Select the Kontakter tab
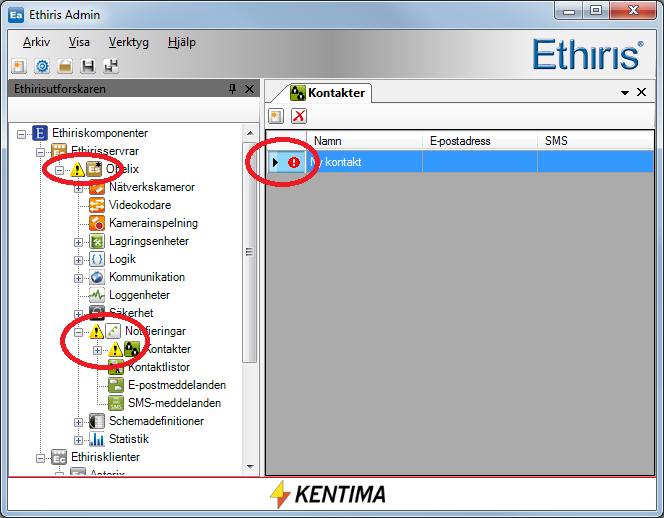664x518 pixels. tap(327, 93)
